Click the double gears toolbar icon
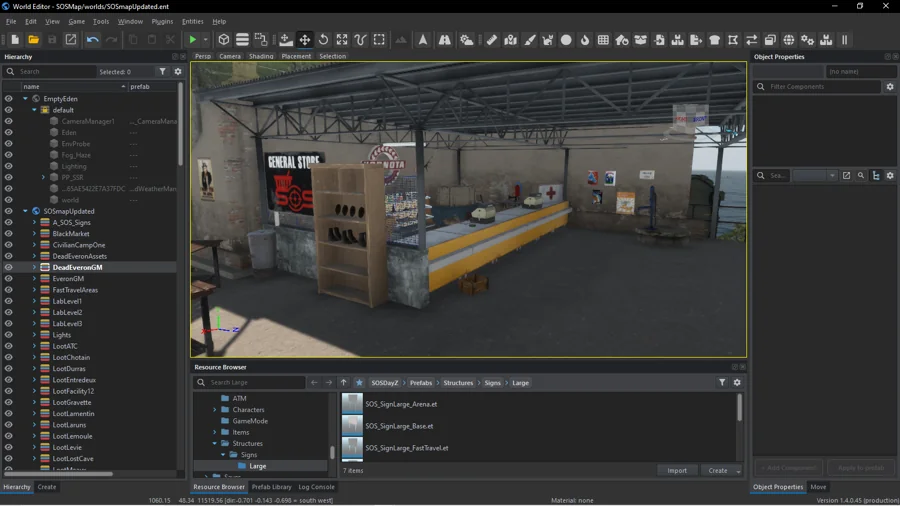 (808, 40)
